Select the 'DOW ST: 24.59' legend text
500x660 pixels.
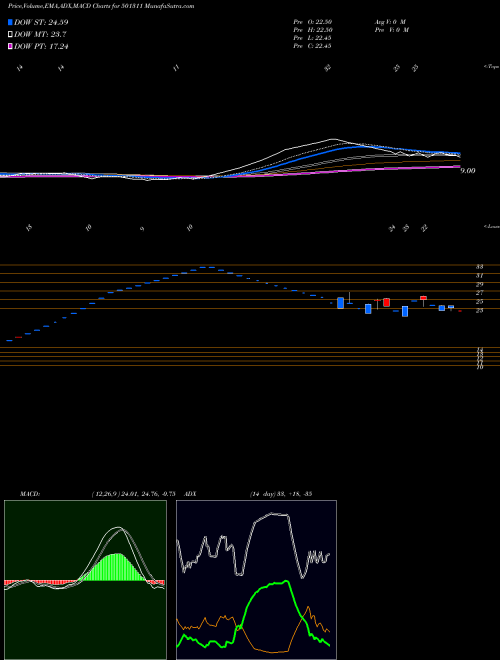41,22
